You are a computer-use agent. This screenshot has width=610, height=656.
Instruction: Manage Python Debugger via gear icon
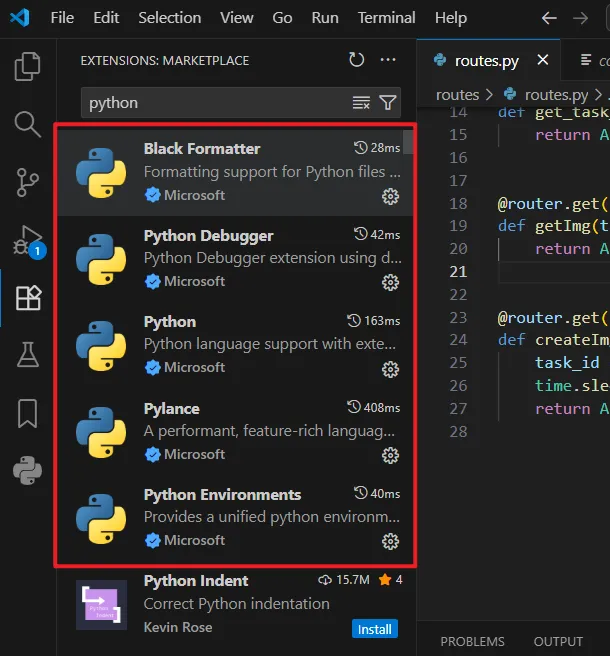pos(390,282)
